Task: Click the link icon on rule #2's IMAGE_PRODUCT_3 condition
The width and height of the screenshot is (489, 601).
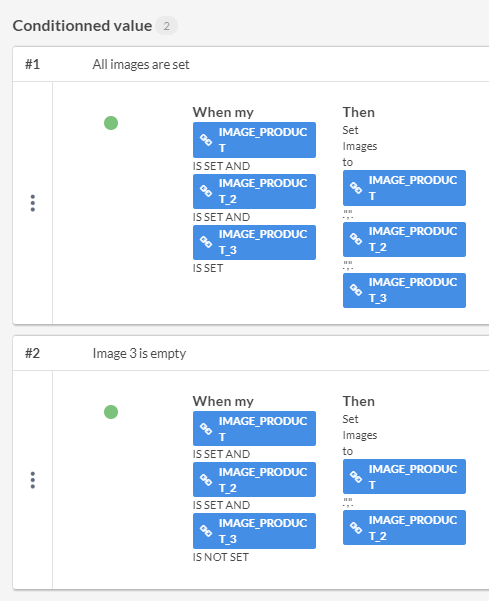Action: (x=206, y=531)
